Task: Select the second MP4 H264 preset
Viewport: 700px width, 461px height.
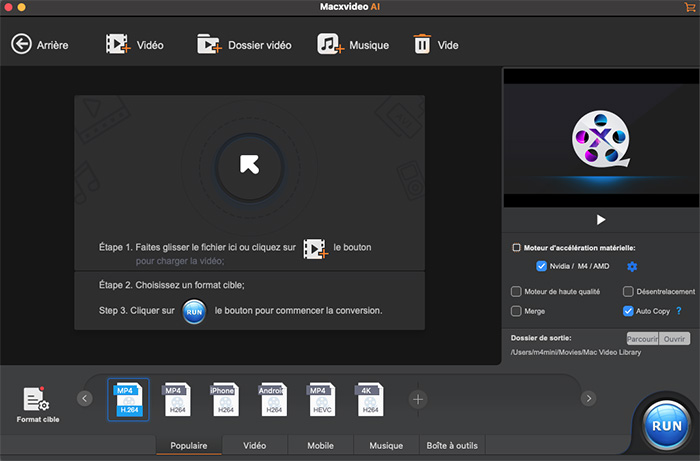Action: click(x=177, y=399)
